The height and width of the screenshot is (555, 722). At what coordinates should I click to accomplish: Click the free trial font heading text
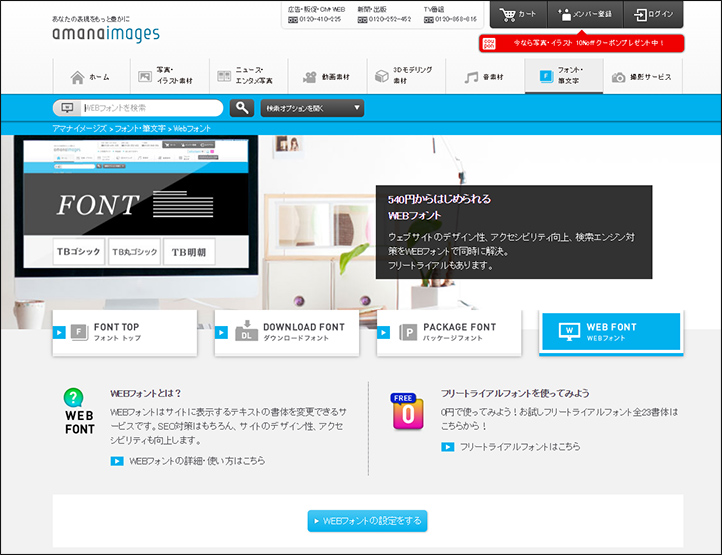coord(515,393)
